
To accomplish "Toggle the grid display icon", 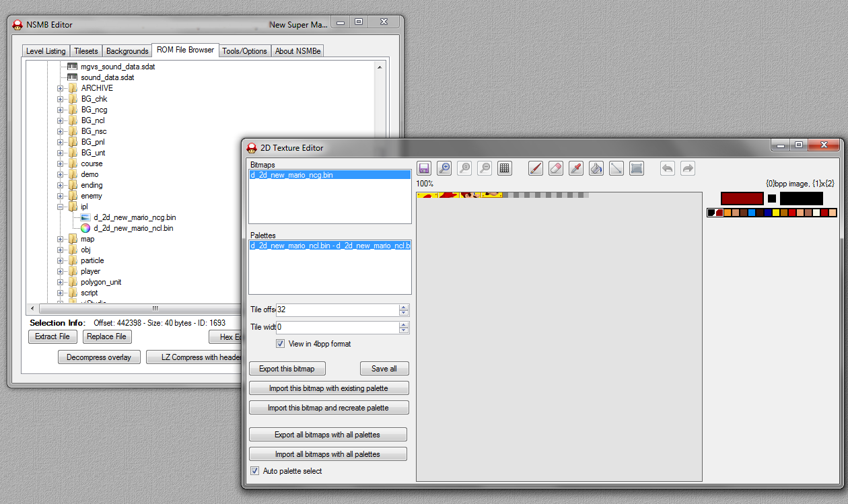I will tap(505, 168).
